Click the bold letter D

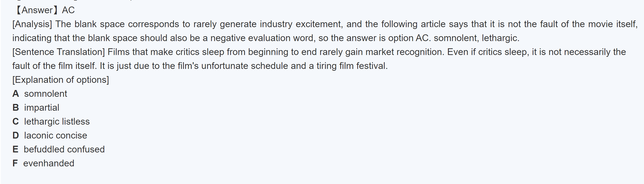(x=16, y=135)
